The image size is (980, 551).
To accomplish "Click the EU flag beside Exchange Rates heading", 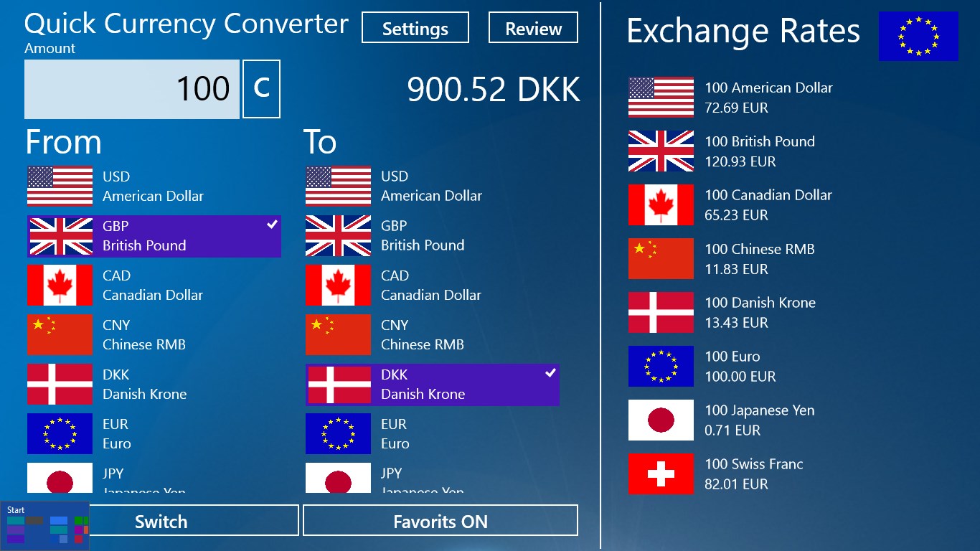I will (x=918, y=37).
